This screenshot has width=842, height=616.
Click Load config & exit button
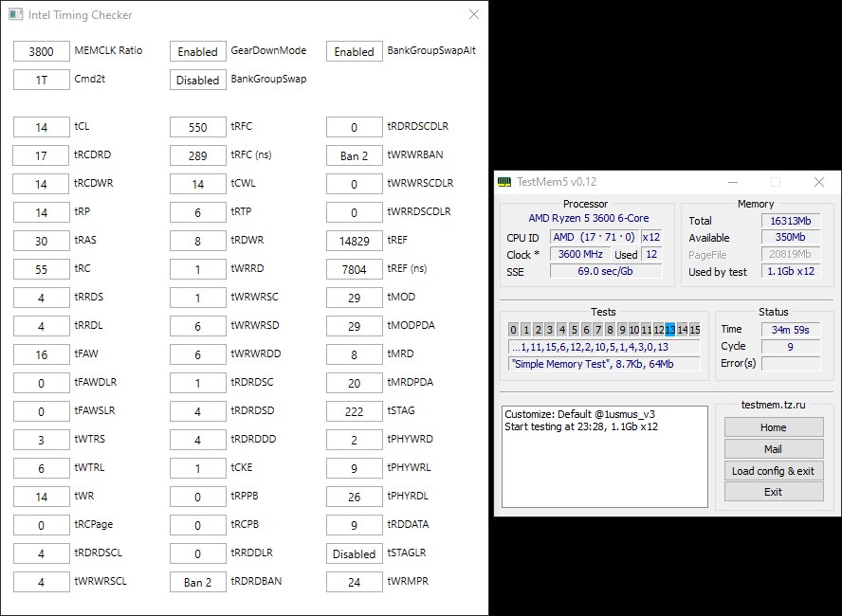pyautogui.click(x=774, y=471)
